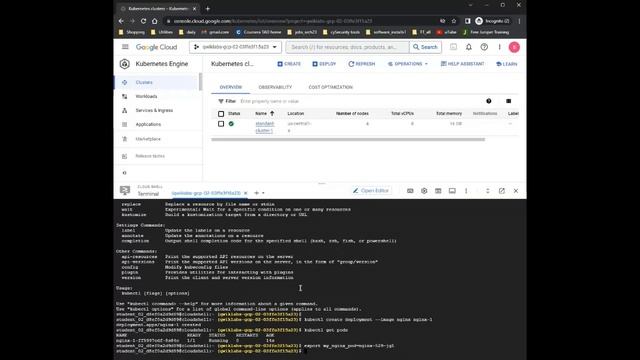
Task: Click the clusters table horizontal scrollbar
Action: (348, 140)
